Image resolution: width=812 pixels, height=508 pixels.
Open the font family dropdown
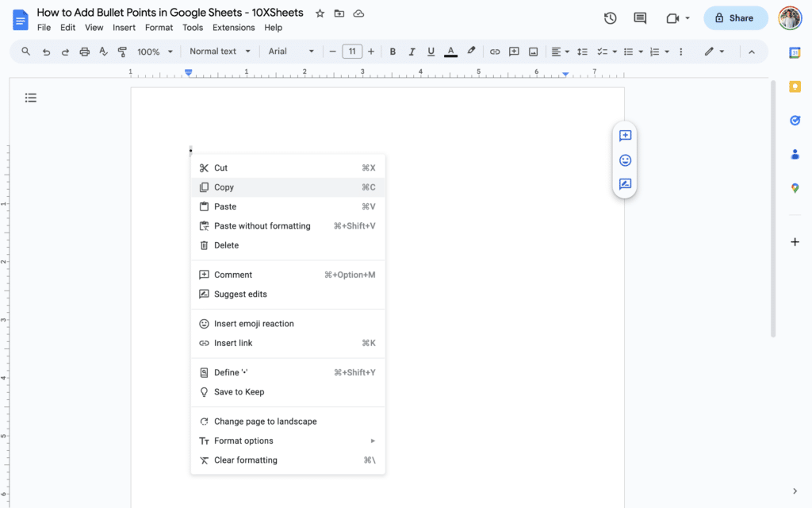(291, 51)
